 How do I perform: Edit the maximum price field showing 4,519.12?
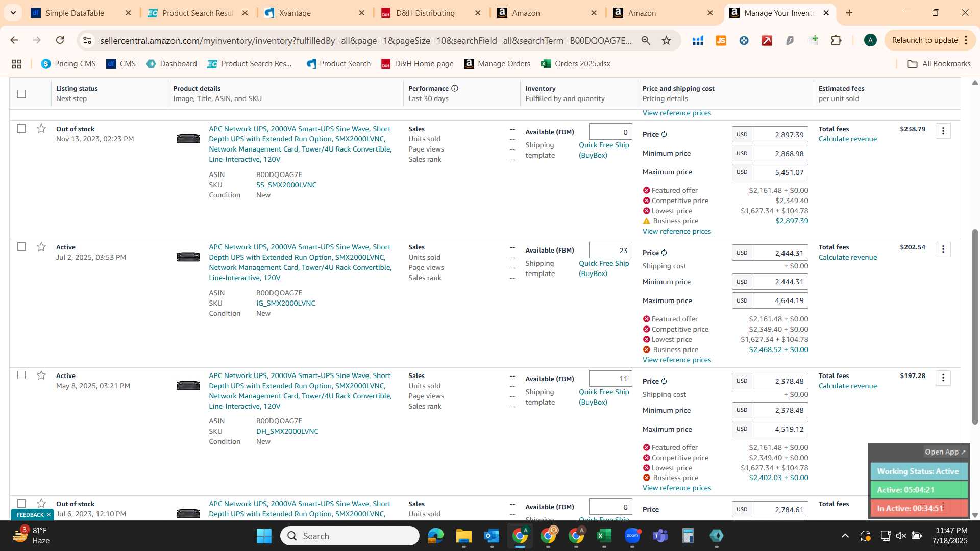pos(780,429)
